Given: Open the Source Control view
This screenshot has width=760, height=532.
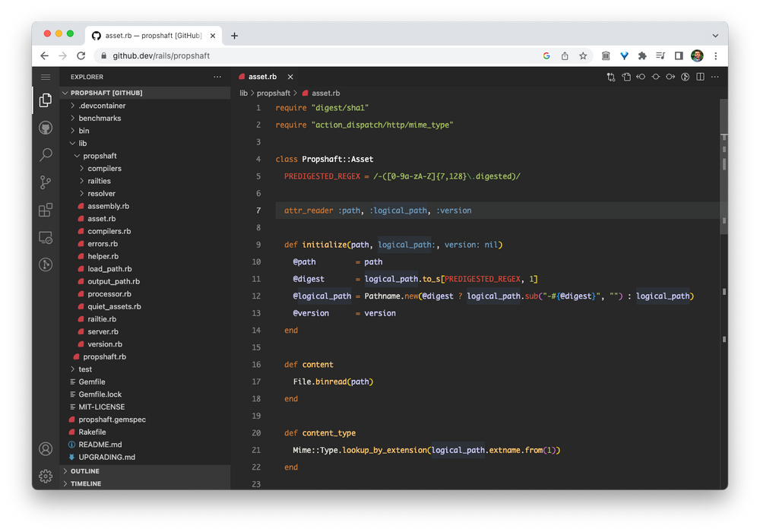Looking at the screenshot, I should click(x=46, y=182).
